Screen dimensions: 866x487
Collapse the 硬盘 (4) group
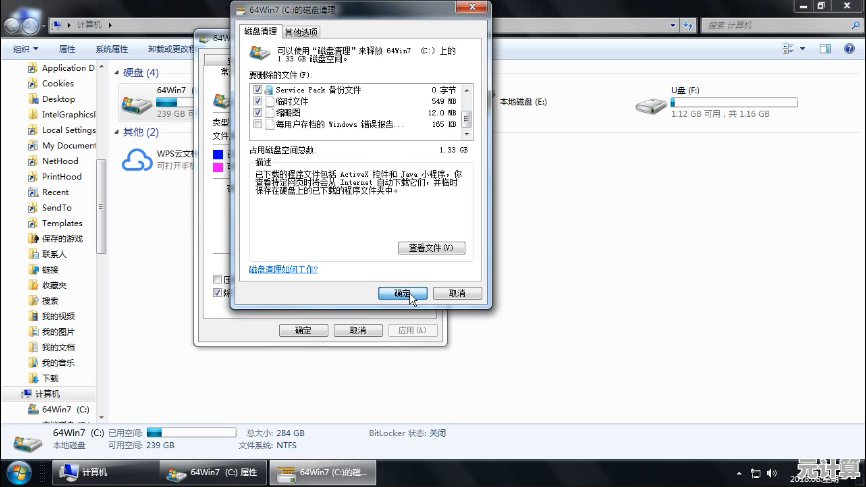tap(116, 73)
